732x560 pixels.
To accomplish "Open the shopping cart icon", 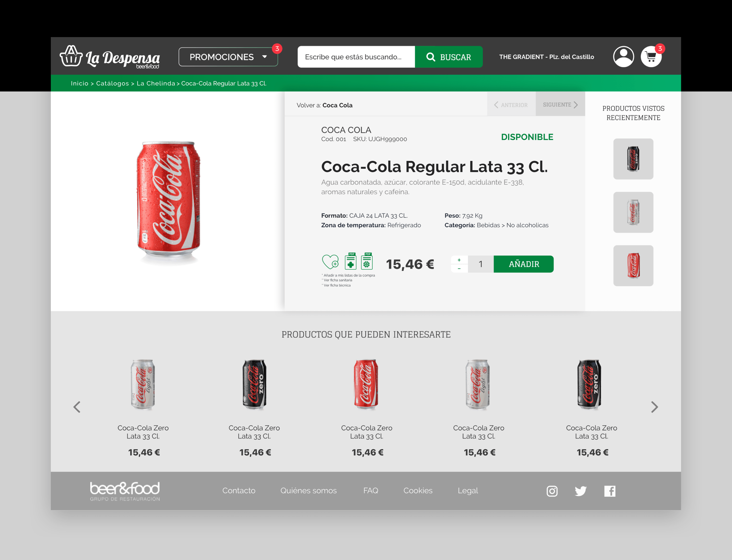I will point(651,57).
